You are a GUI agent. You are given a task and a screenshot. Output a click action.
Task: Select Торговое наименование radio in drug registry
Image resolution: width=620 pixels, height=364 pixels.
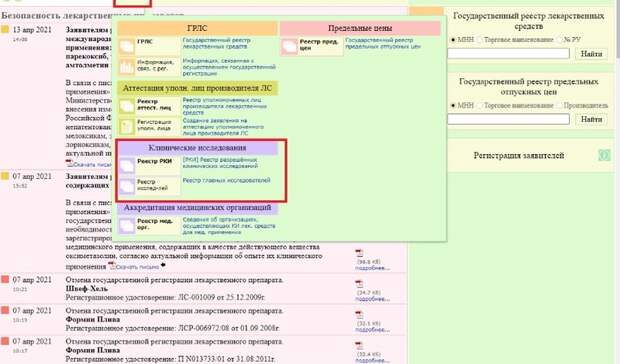coord(480,40)
